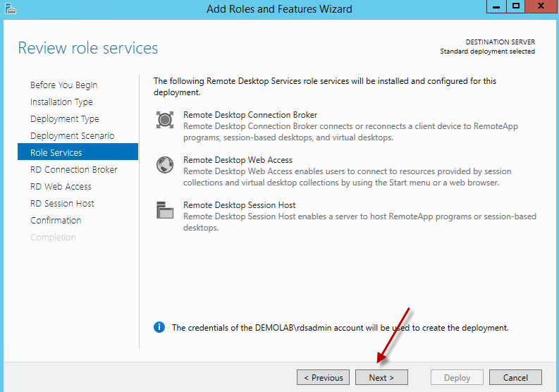Click the Previous button
The image size is (559, 392).
(323, 377)
